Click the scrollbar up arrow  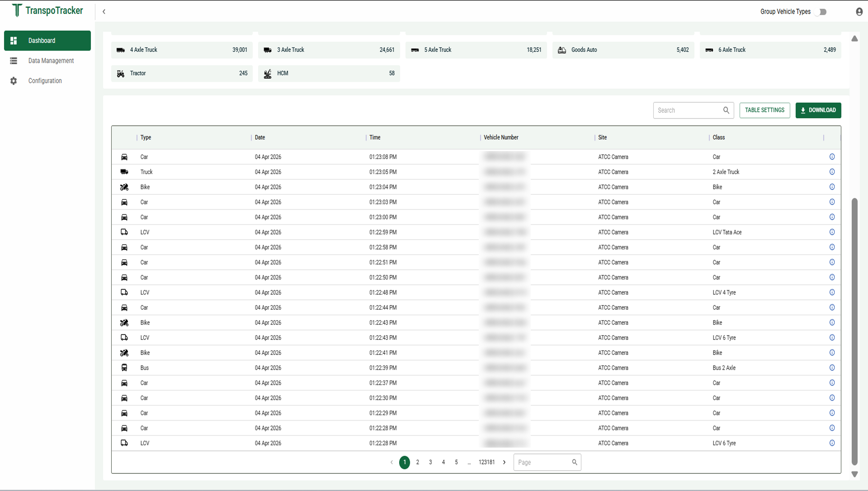[854, 38]
